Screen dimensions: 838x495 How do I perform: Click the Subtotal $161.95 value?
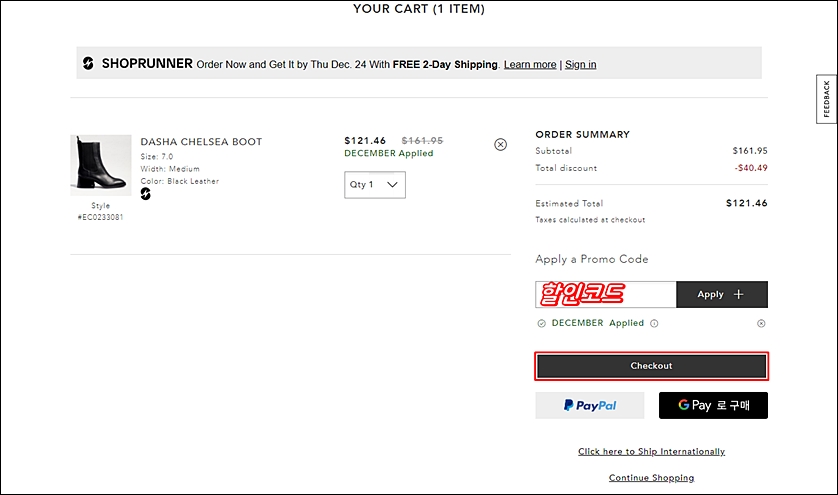pos(750,151)
